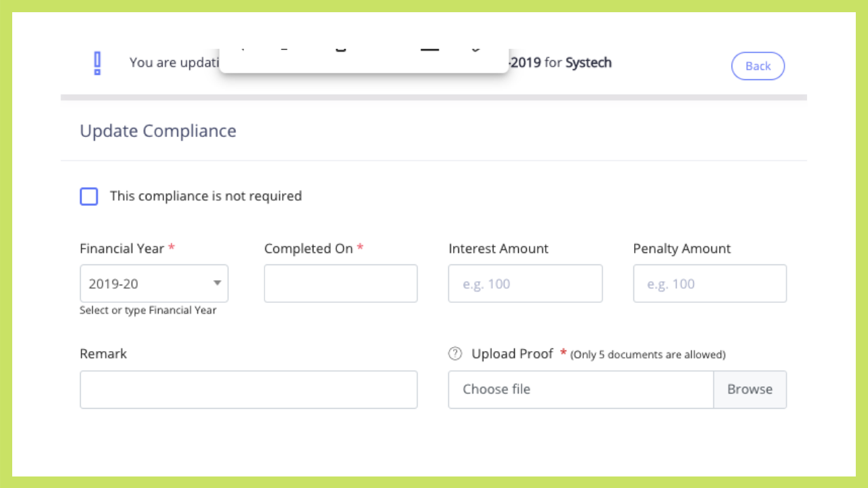Click the Upload Proof label text
This screenshot has width=868, height=488.
512,354
